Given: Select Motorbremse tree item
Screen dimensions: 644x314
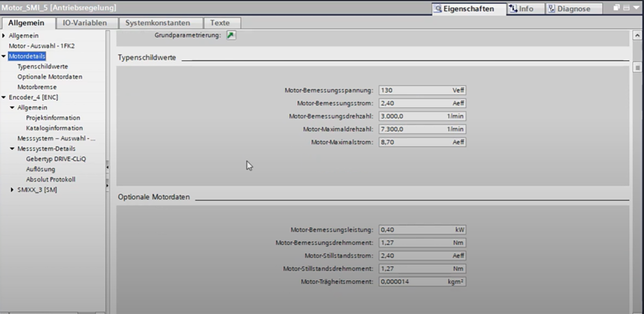Looking at the screenshot, I should [x=37, y=87].
